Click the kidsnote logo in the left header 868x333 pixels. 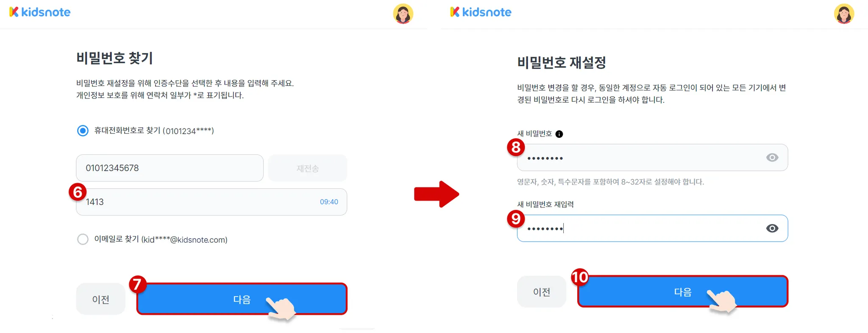click(40, 12)
